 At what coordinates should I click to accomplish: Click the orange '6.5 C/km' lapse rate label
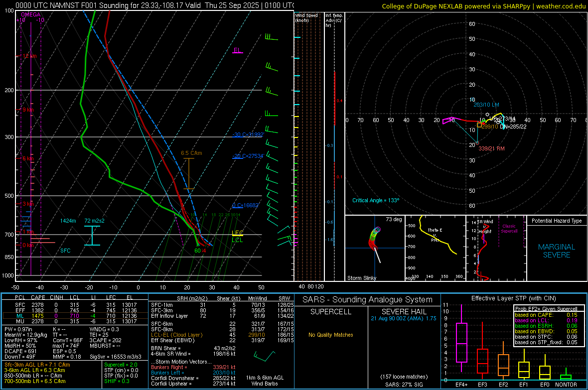tap(191, 153)
